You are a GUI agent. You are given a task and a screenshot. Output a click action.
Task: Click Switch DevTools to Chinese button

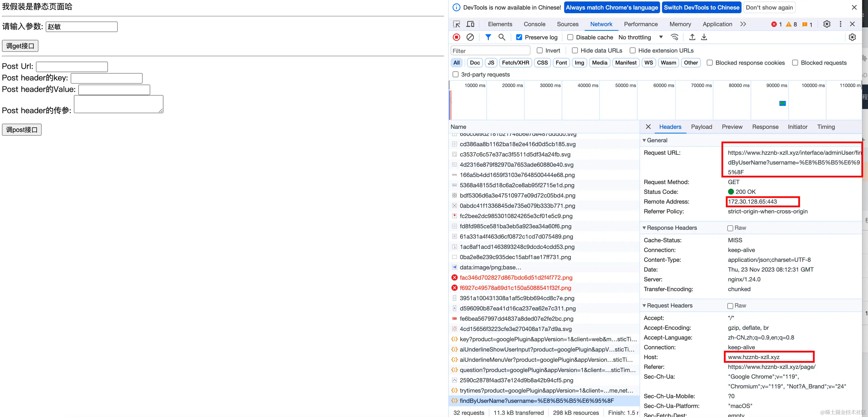[701, 7]
